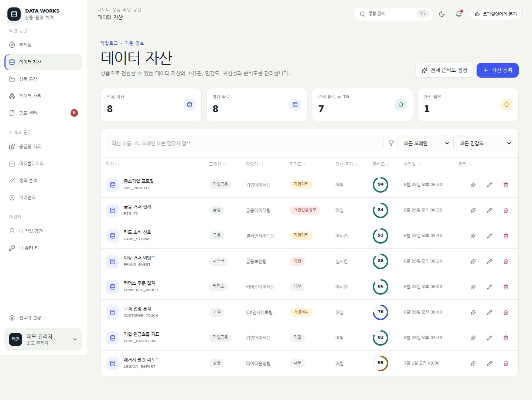Open 마켓플레이스 sidebar item
532x400 pixels.
[43, 163]
